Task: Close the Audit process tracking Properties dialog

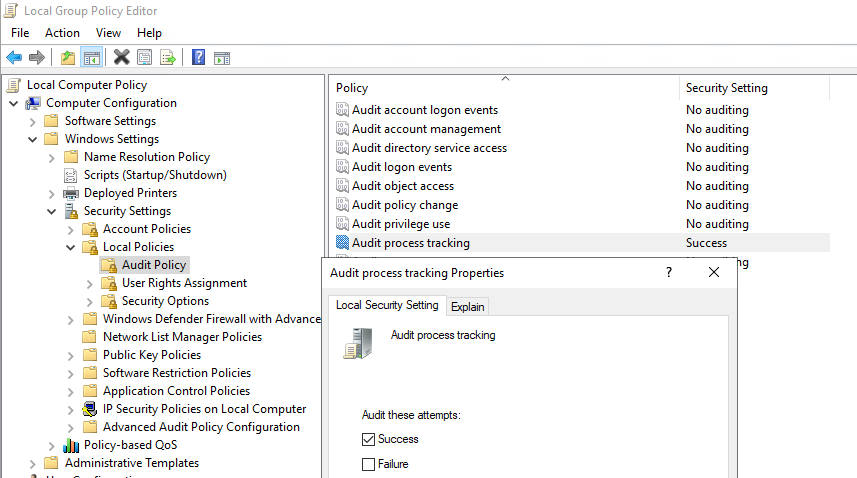Action: pos(714,273)
